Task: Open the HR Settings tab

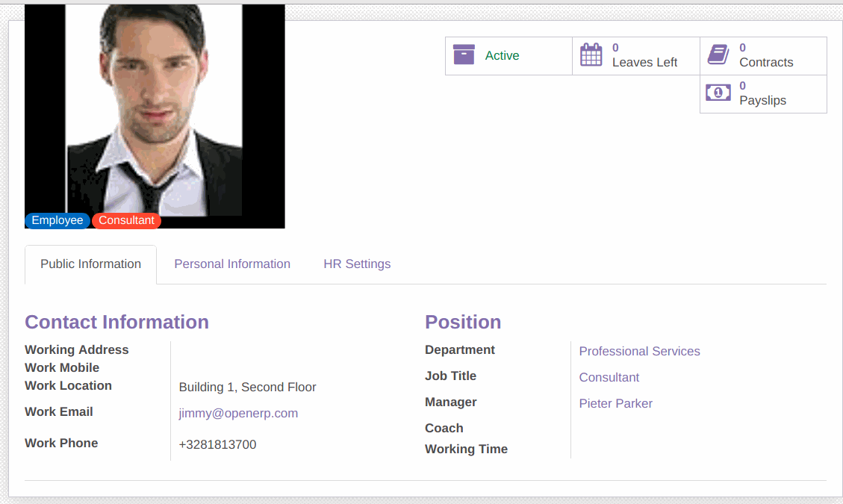Action: (x=357, y=264)
